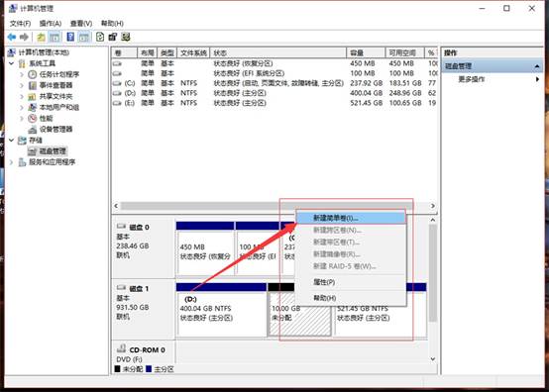This screenshot has height=392, width=549.
Task: Select the 设备管理器 tree item label
Action: (56, 130)
